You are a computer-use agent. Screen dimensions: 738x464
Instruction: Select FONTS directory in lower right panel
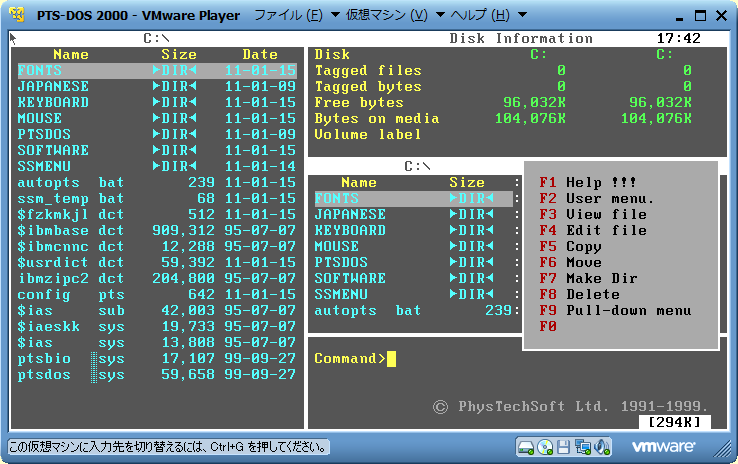coord(414,199)
